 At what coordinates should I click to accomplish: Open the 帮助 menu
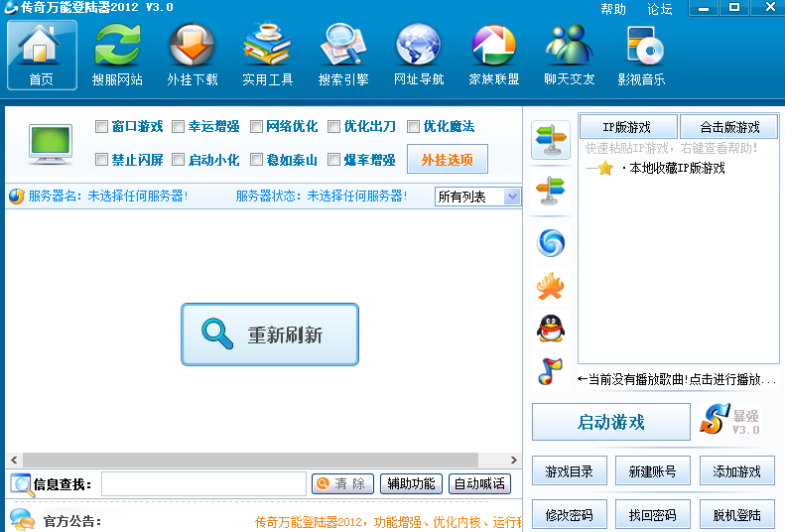coord(613,9)
